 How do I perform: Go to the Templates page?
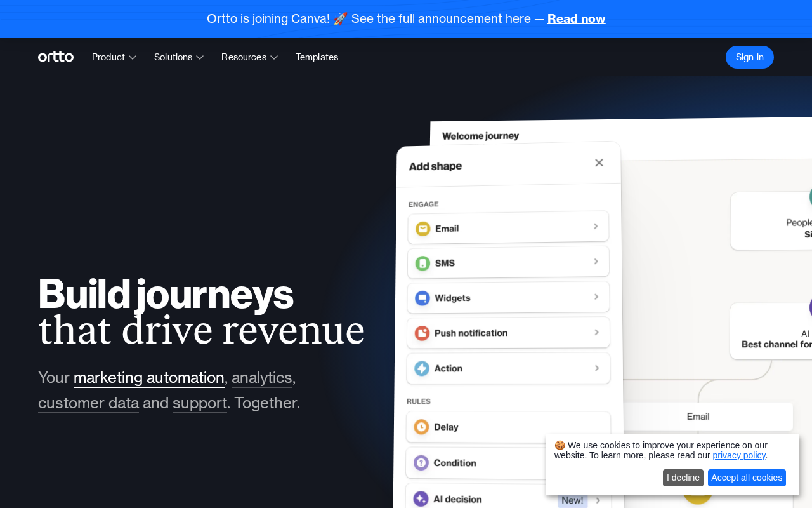coord(317,57)
